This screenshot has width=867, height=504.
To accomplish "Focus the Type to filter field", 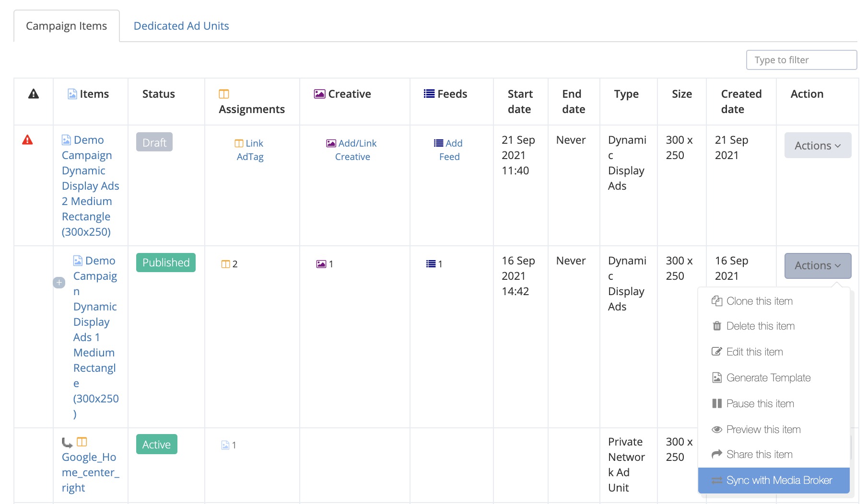I will (x=801, y=60).
